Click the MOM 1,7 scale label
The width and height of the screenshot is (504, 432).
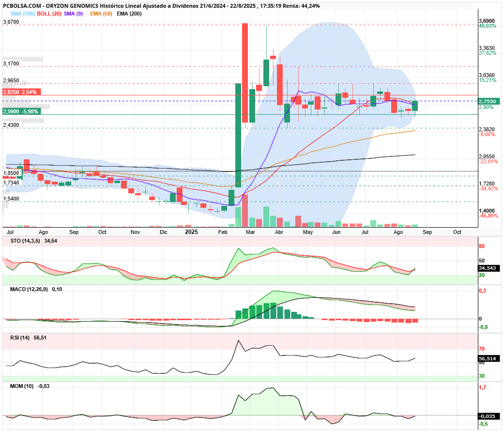click(x=483, y=387)
